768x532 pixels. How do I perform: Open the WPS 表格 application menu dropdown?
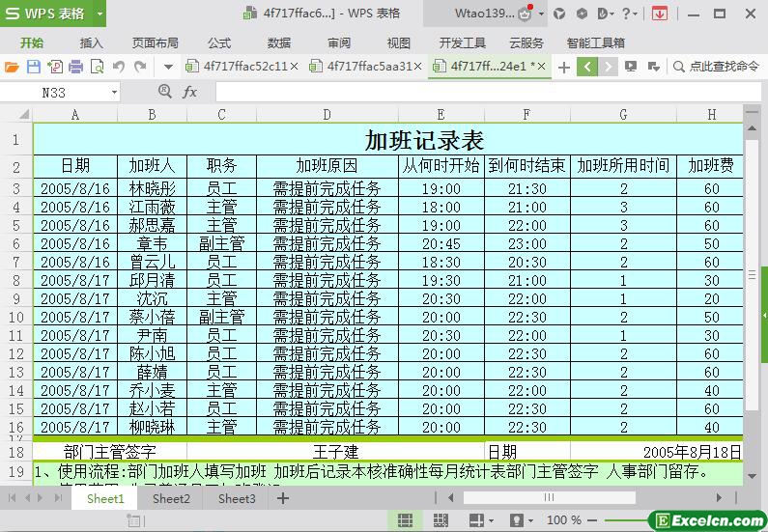click(100, 14)
